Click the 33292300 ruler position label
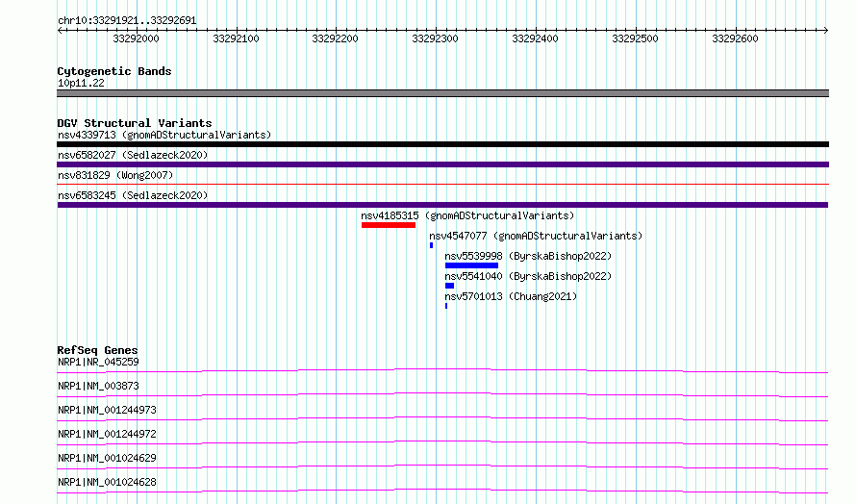 pyautogui.click(x=435, y=38)
